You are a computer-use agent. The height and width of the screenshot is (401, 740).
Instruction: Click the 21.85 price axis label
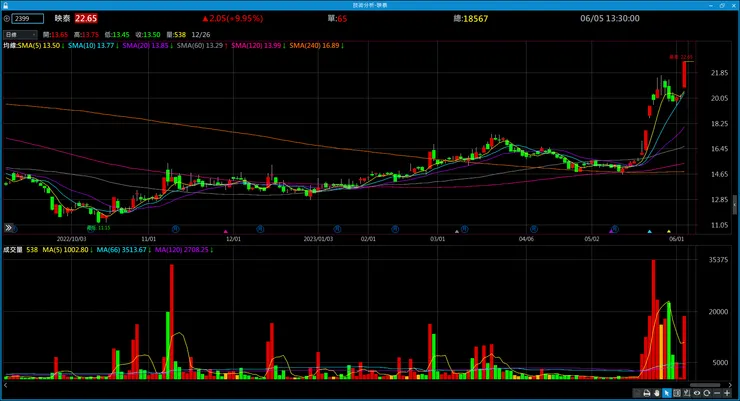tap(719, 73)
